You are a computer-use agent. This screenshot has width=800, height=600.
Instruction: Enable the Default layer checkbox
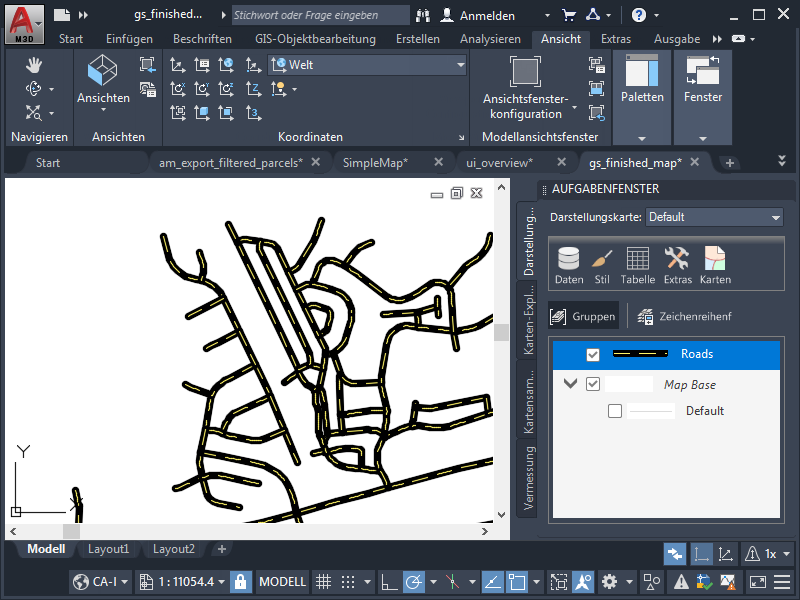[x=615, y=411]
